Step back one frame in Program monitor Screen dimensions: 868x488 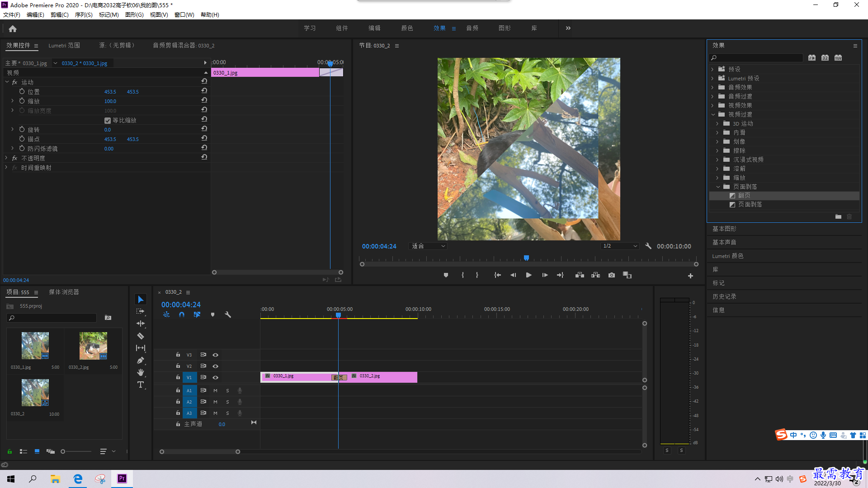(x=513, y=275)
